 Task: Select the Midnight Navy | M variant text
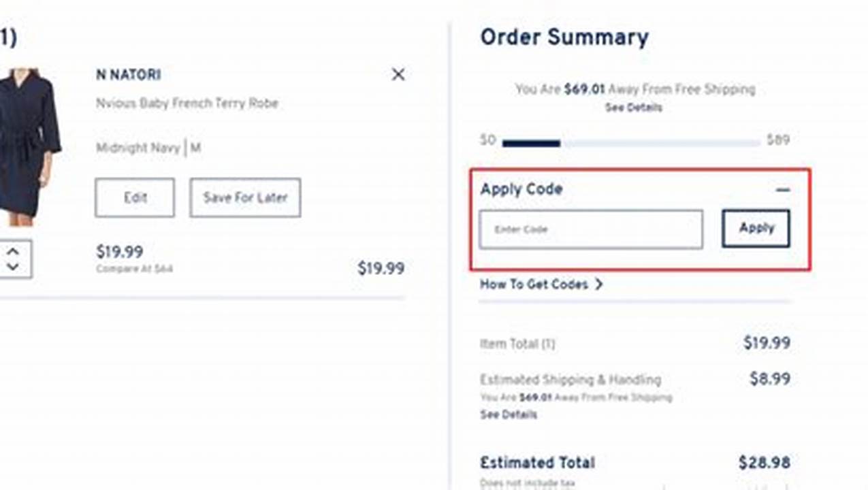(150, 148)
